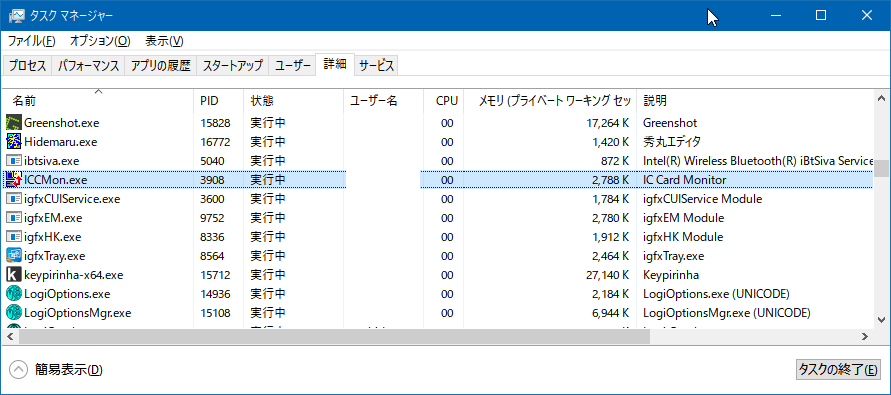891x395 pixels.
Task: Sort by the 説明 column header
Action: tap(755, 101)
